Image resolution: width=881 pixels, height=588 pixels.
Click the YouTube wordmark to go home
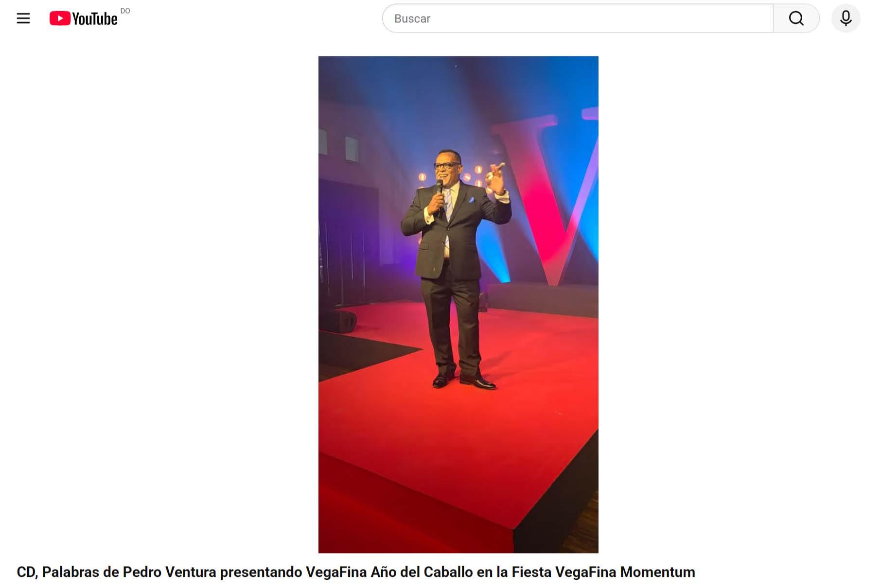95,19
